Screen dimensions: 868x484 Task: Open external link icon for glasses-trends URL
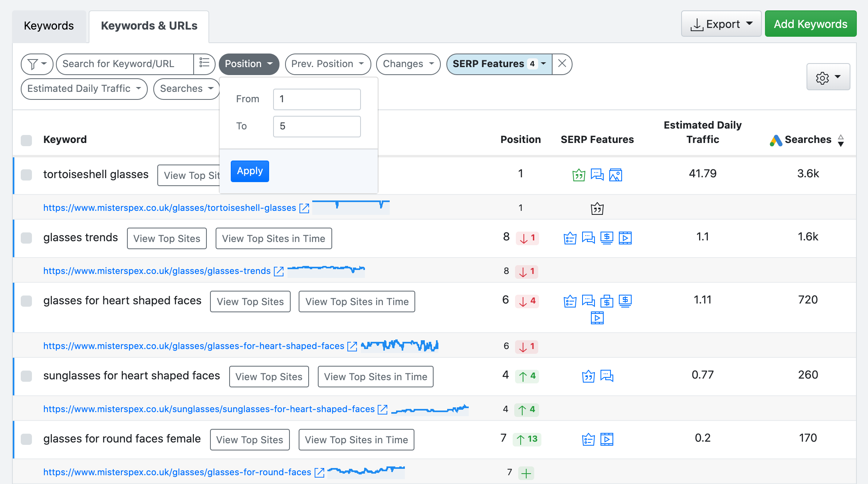279,271
